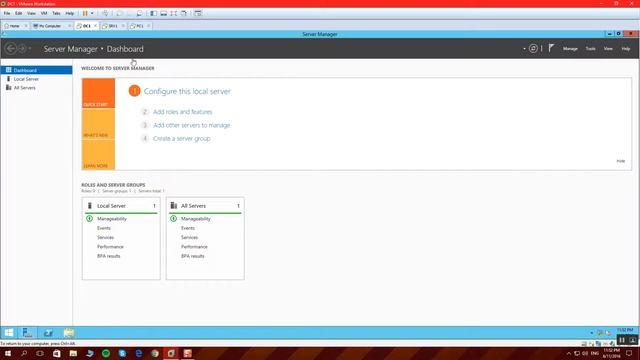Open BPA results in All Servers tile
This screenshot has width=640, height=360.
(x=193, y=256)
